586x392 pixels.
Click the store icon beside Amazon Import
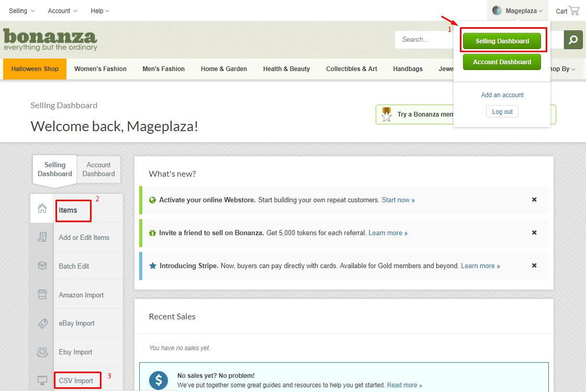pos(42,294)
